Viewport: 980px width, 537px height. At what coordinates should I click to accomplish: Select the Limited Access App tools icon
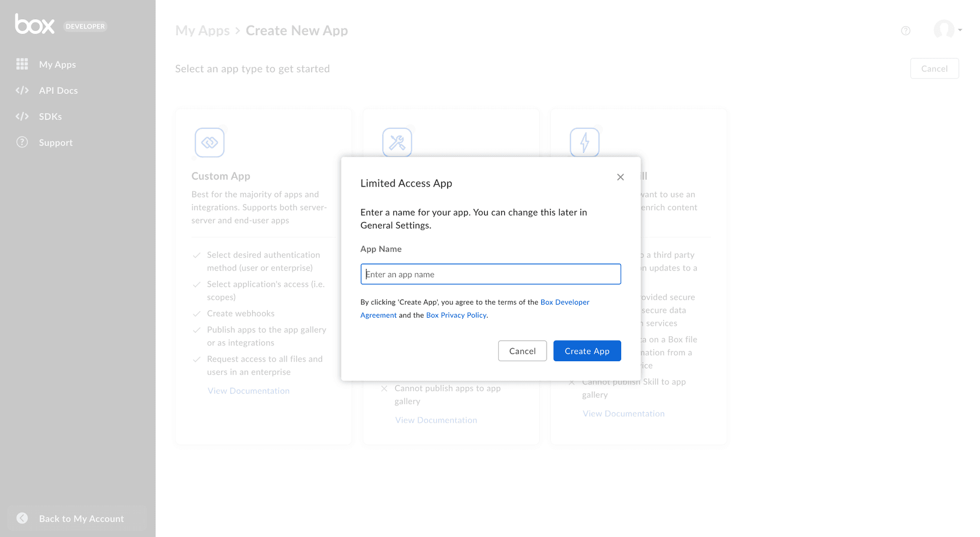tap(397, 142)
